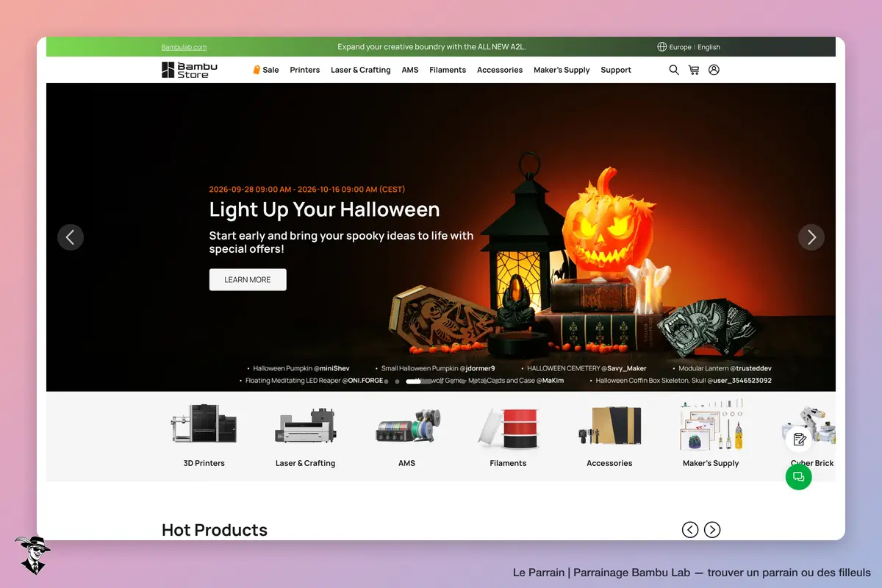Open Maker's Supply in the top navigation
This screenshot has width=882, height=588.
[562, 70]
